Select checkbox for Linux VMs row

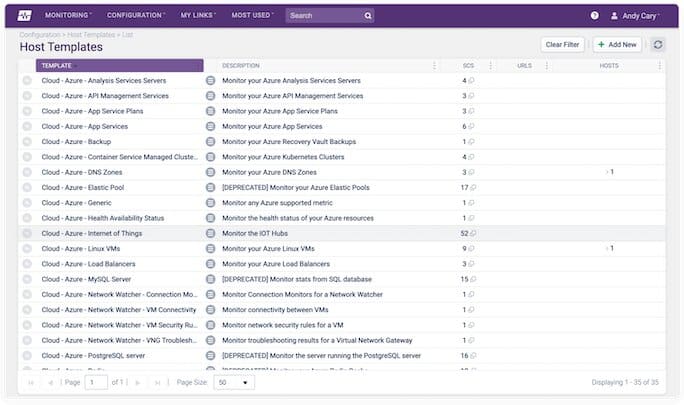click(27, 248)
